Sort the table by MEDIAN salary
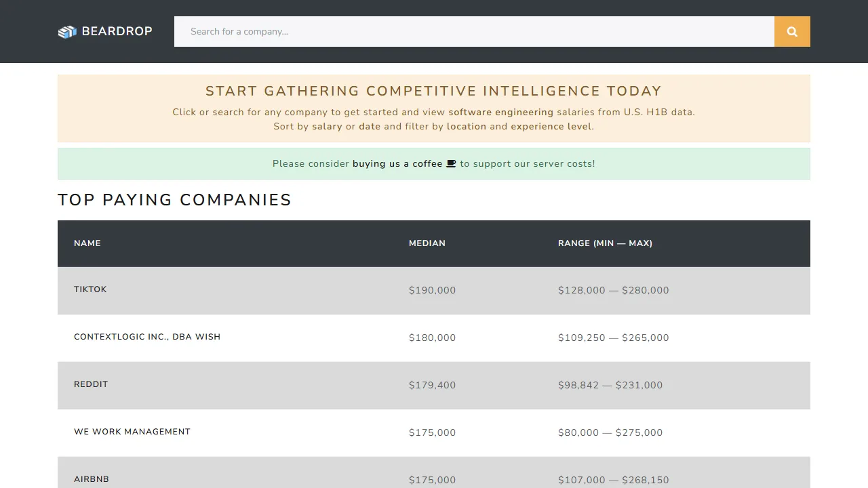 (427, 243)
